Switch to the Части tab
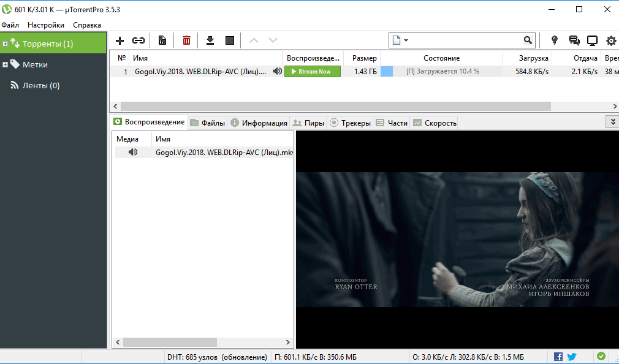 pos(392,123)
